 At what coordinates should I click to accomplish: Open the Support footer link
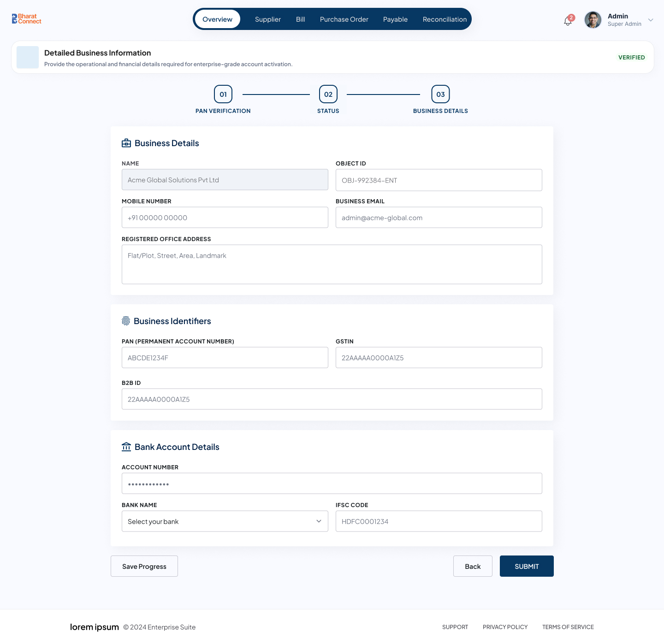[455, 627]
